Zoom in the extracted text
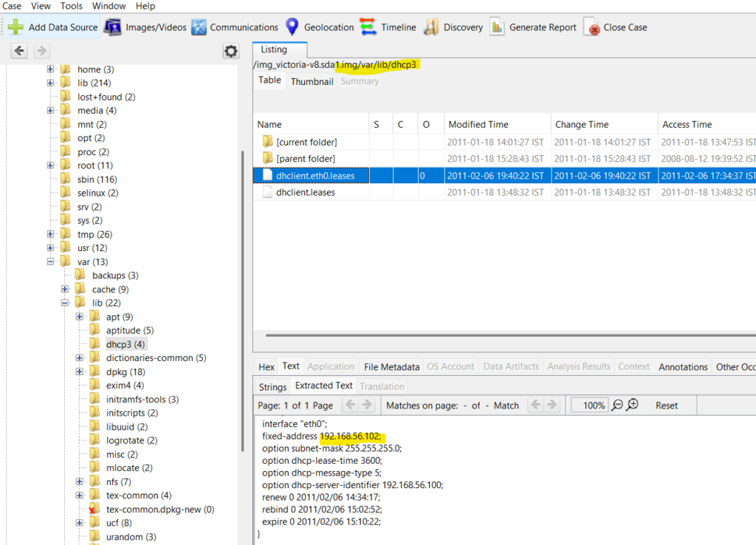The height and width of the screenshot is (545, 756). click(632, 405)
